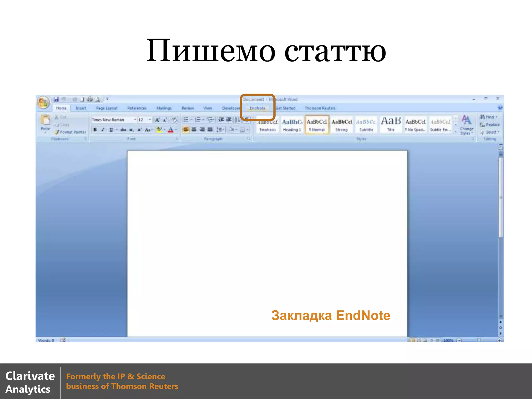Click the Find binoculars icon
532x399 pixels.
pos(482,117)
